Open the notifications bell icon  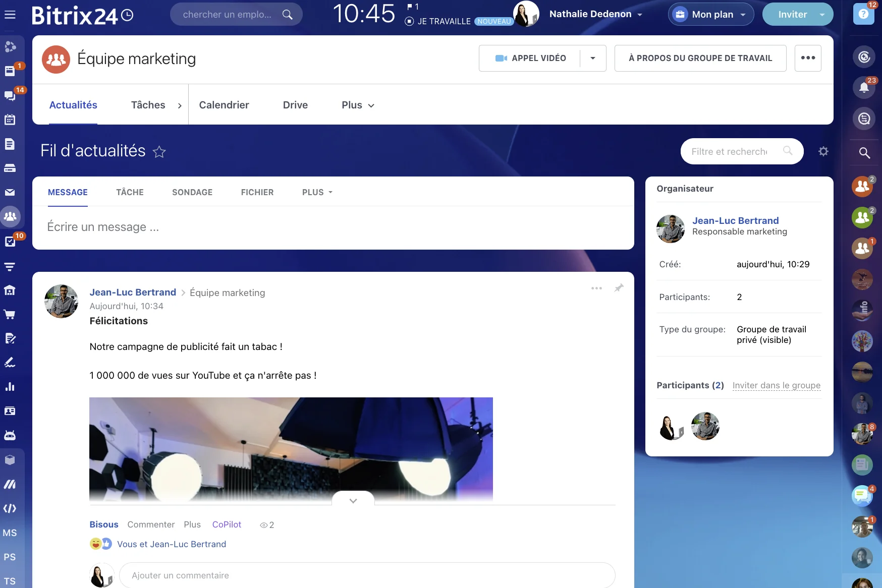coord(864,88)
